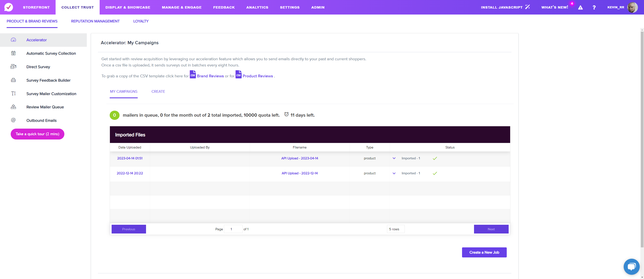Image resolution: width=644 pixels, height=279 pixels.
Task: Click the Install JavaScript magic wand icon
Action: pyautogui.click(x=527, y=7)
